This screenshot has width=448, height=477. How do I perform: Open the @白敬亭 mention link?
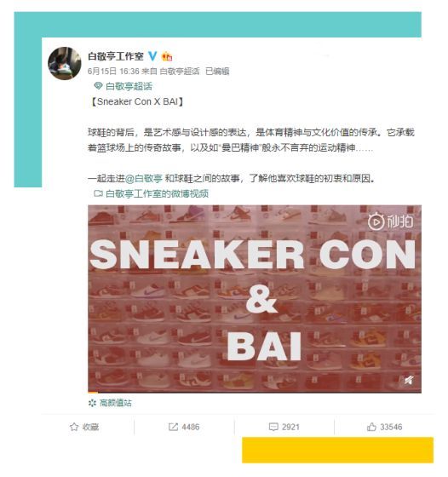(x=144, y=178)
